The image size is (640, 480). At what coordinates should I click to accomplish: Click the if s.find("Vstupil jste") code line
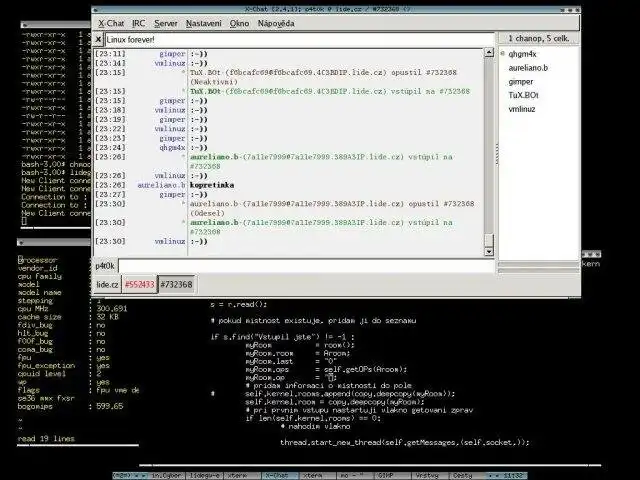pyautogui.click(x=282, y=337)
